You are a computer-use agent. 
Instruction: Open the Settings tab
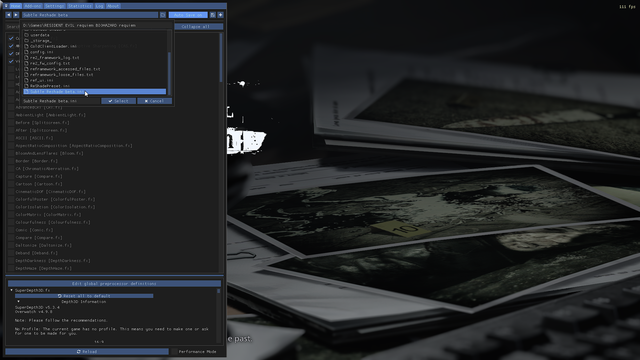coord(54,6)
